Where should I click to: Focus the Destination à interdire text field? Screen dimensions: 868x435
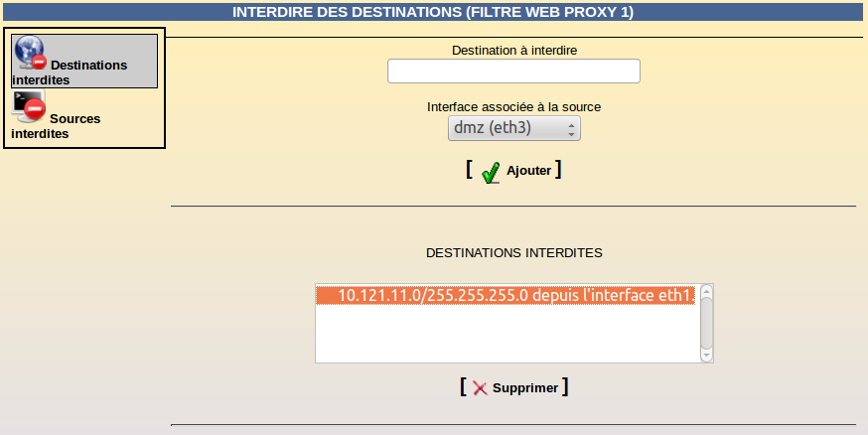pos(513,72)
